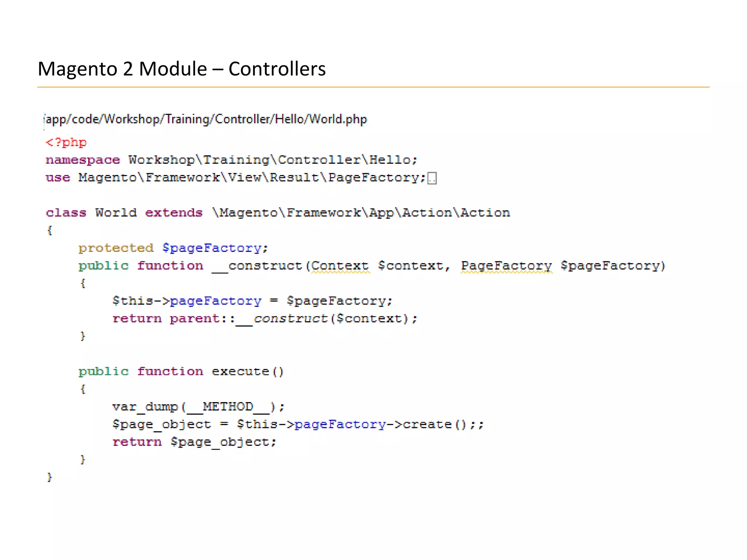
Task: Click the '<?php' opening tag
Action: click(x=66, y=142)
